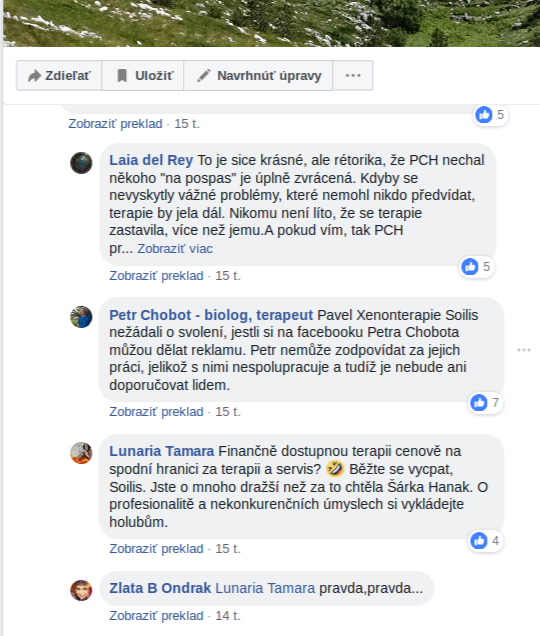Expand Laia del Rey's comment with Zobraziť viac
Screen dimensions: 540x636
click(x=175, y=248)
